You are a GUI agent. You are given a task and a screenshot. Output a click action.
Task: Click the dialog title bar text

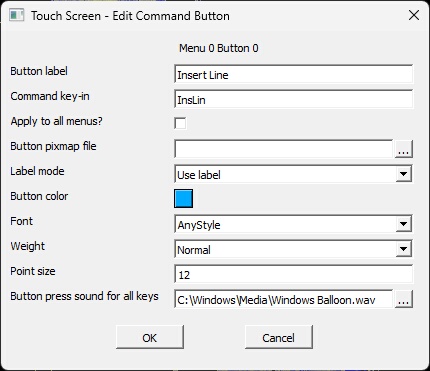pos(130,16)
